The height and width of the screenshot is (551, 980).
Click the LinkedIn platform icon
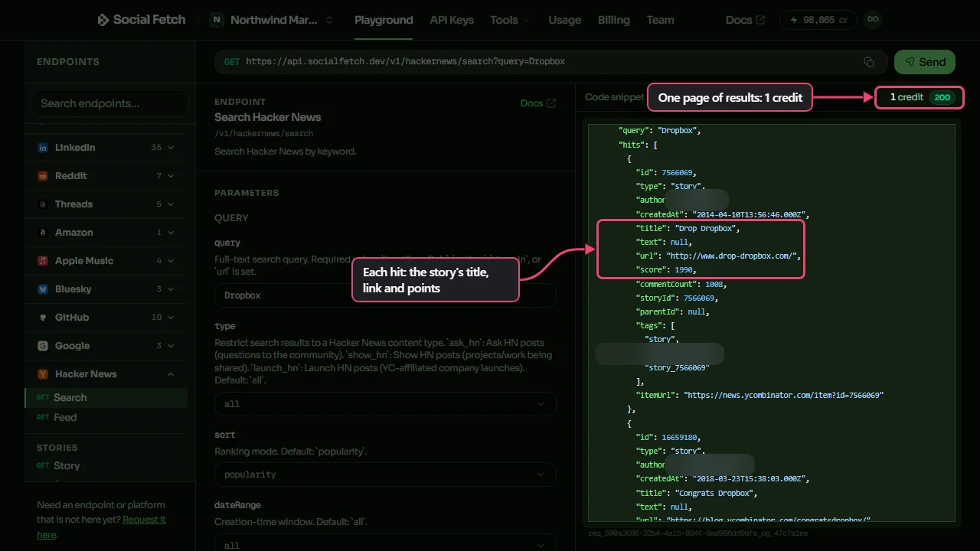point(43,148)
